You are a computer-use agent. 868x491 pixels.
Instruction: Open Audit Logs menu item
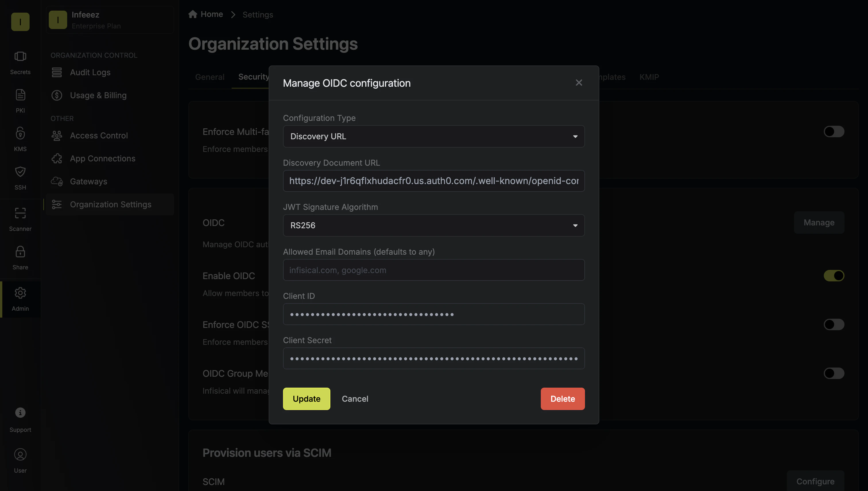[x=110, y=73]
